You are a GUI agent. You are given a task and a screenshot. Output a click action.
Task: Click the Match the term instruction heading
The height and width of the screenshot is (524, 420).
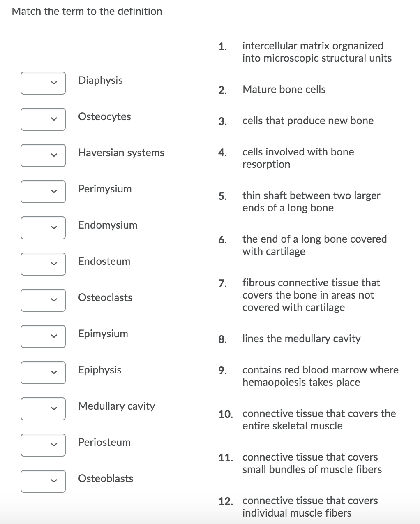(x=87, y=12)
